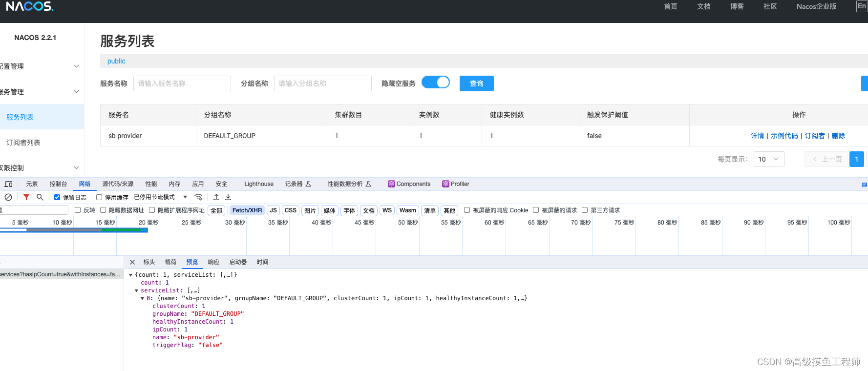Screen dimensions: 868x371
Task: Select the public namespace
Action: pos(116,61)
